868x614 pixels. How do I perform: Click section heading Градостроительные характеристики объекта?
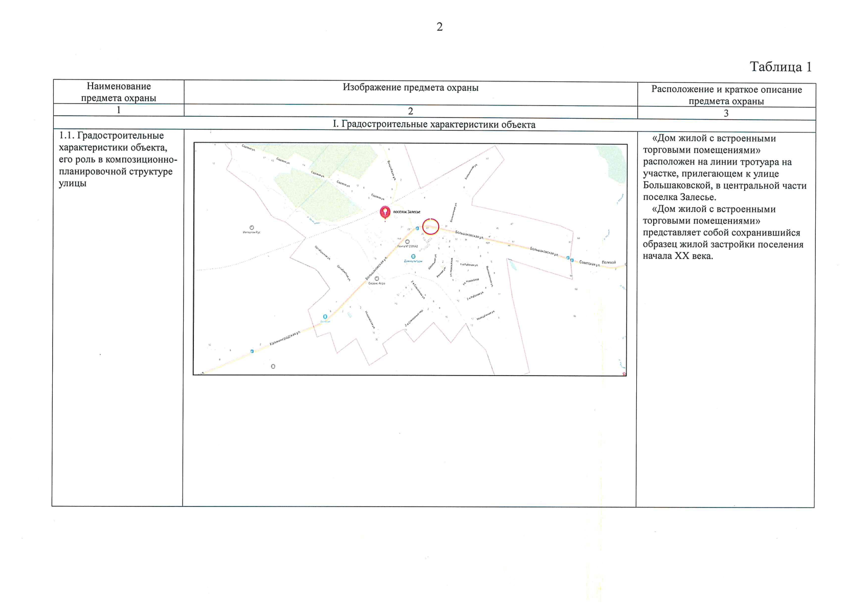[x=434, y=124]
